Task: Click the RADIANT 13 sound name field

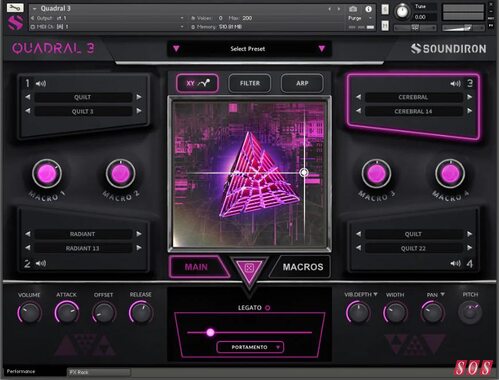Action: click(83, 248)
